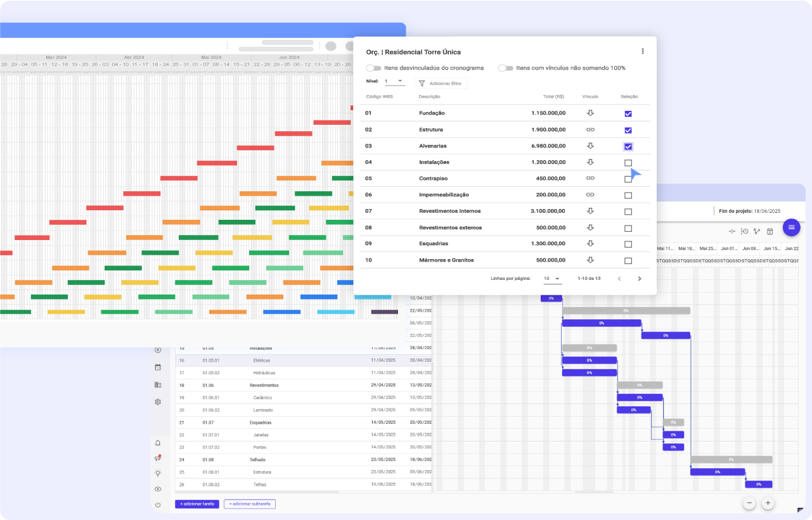Screen dimensions: 812x520
Task: Open the building icon in sidebar
Action: coord(158,384)
